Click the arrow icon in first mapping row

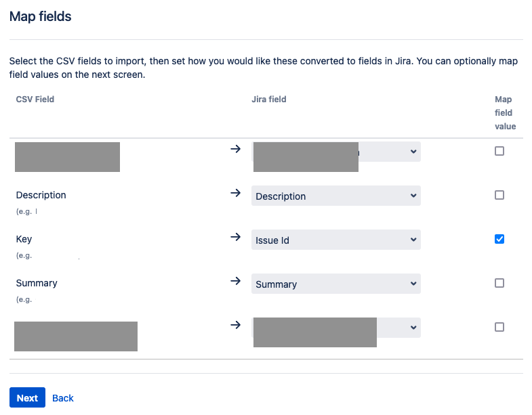point(235,149)
